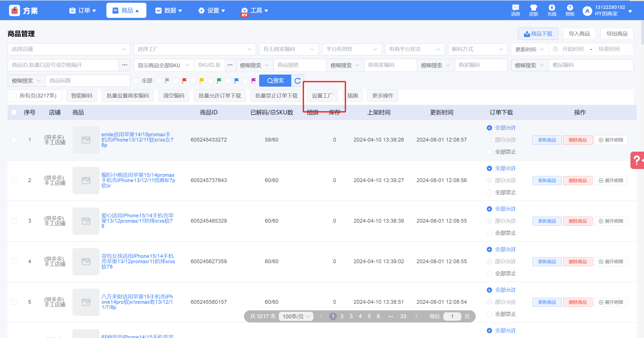Open the 100条/页 page size dropdown
Image resolution: width=644 pixels, height=338 pixels.
(296, 316)
